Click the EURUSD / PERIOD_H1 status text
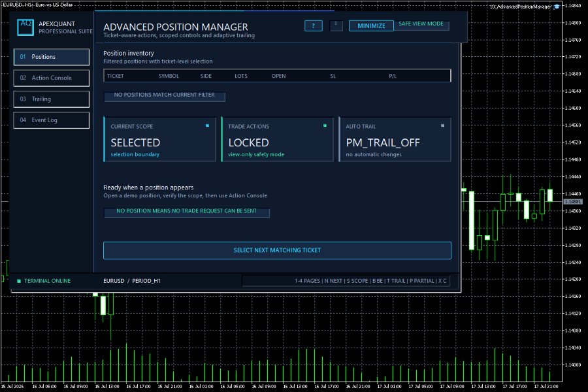 (x=132, y=281)
